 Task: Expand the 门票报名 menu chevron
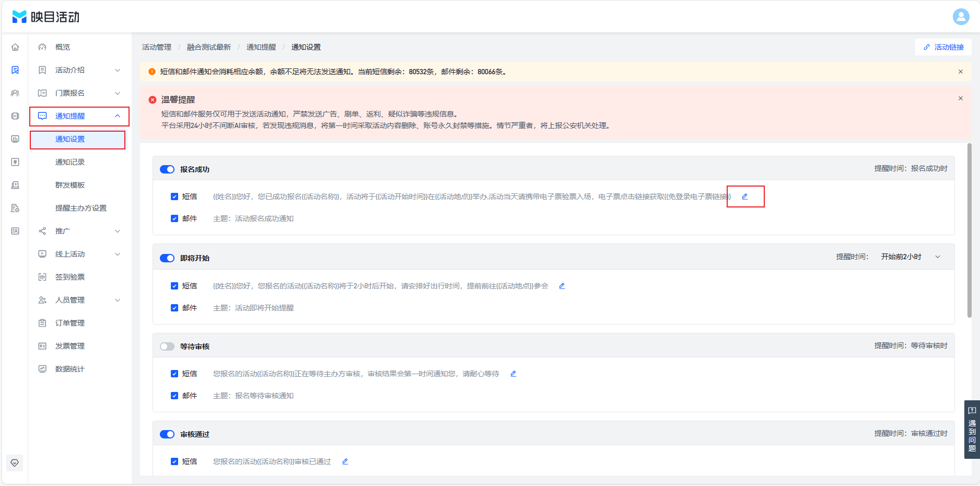point(118,93)
